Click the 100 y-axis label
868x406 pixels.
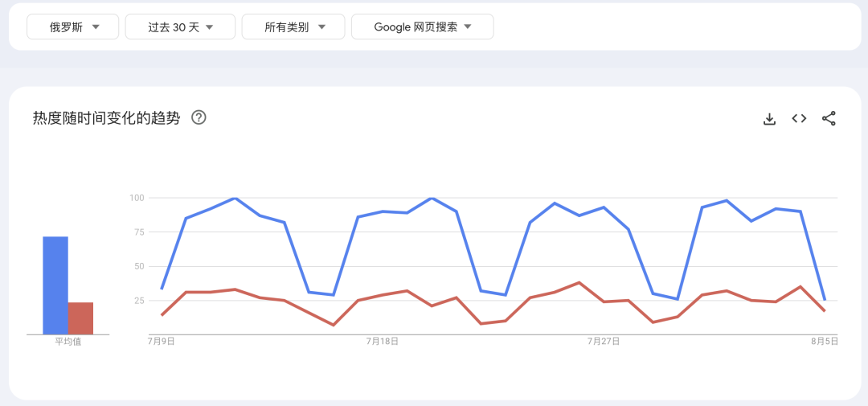137,198
